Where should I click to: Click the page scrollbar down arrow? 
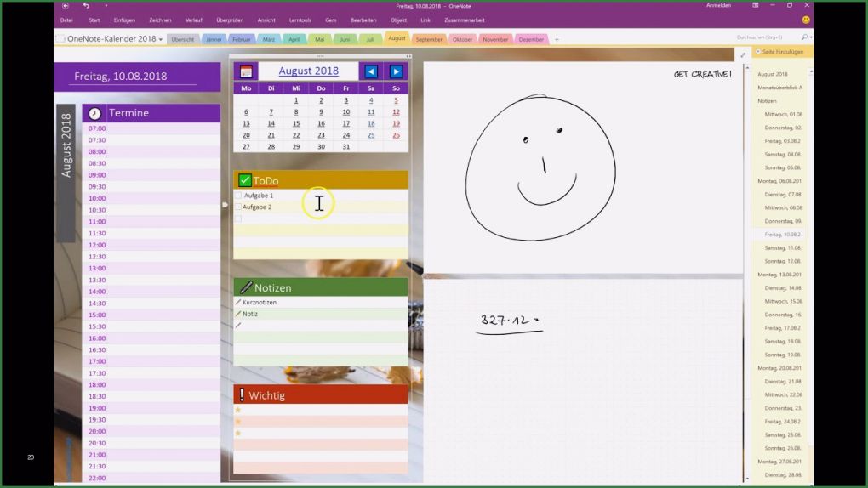click(747, 479)
